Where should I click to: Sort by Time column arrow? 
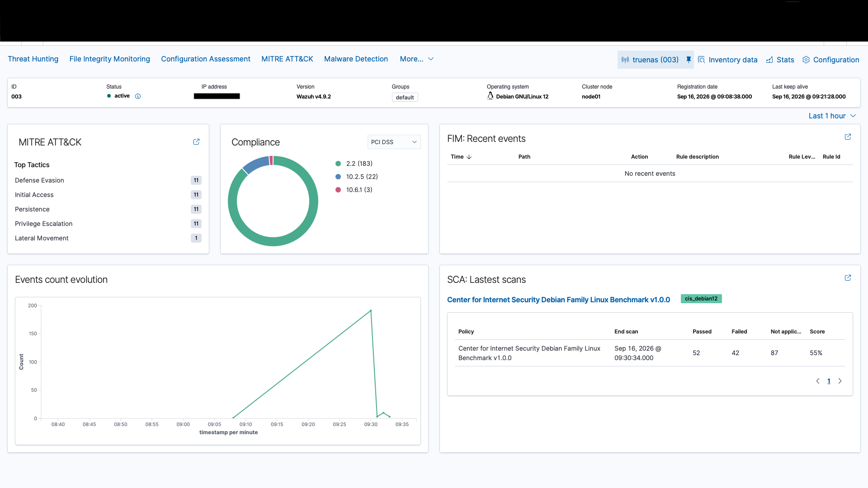coord(469,157)
